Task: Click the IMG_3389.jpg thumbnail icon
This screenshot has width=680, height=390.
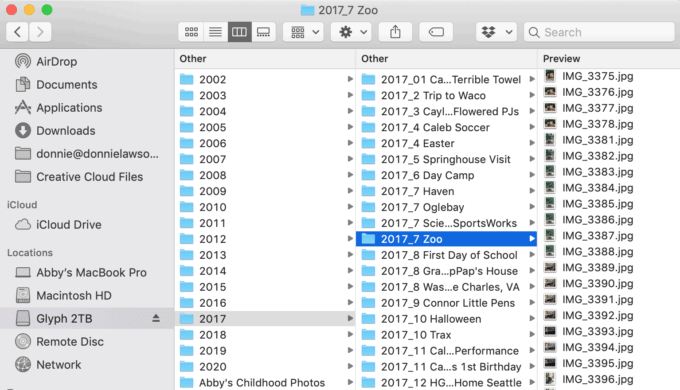Action: tap(550, 267)
